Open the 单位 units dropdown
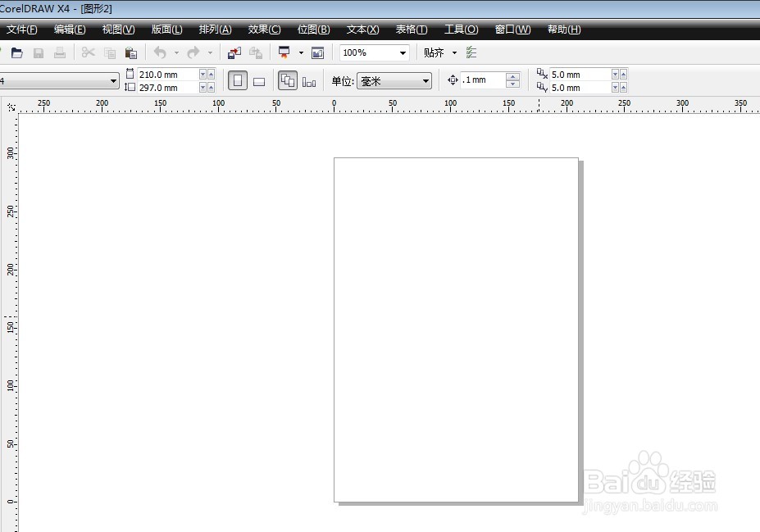Screen dimensions: 760x532 click(x=394, y=80)
